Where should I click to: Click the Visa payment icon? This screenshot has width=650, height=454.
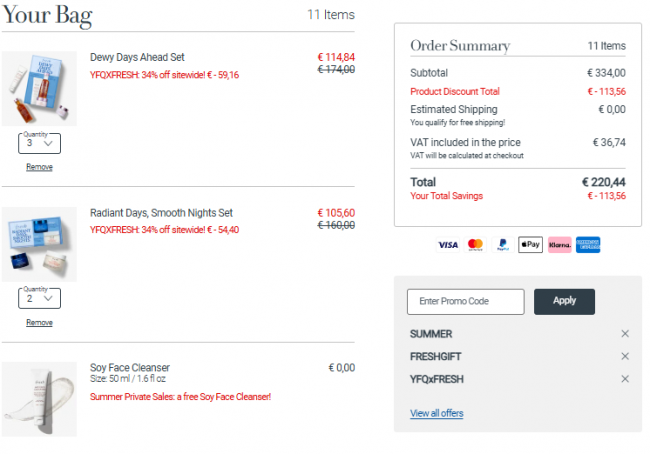(x=448, y=245)
